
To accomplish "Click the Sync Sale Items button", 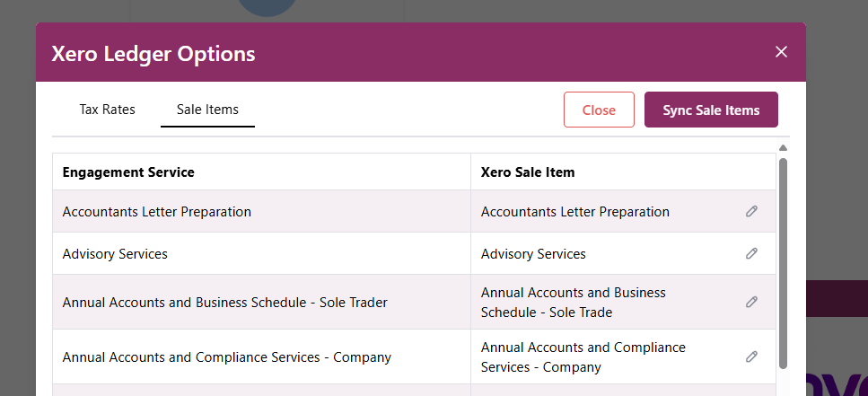I will click(711, 110).
